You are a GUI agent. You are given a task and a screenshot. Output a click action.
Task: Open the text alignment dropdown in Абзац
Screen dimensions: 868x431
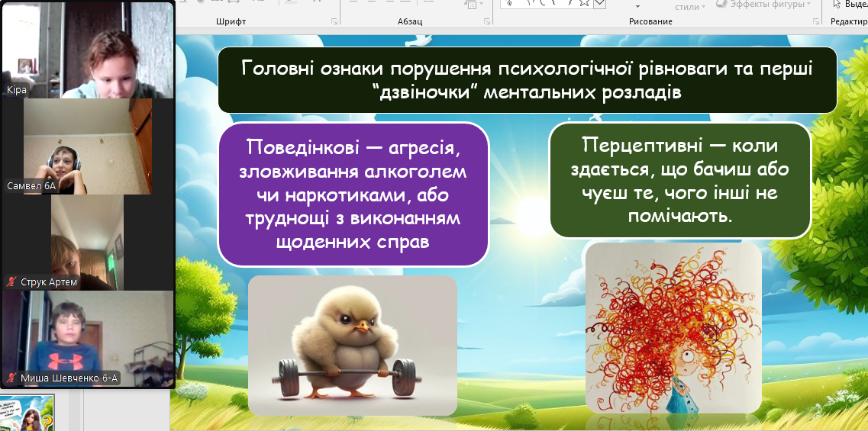click(473, 5)
